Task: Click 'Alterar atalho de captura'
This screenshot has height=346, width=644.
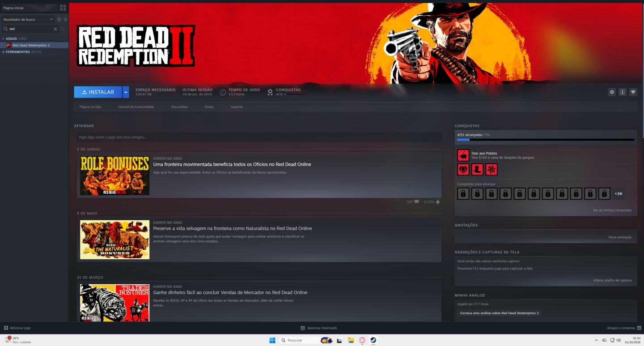Action: (x=612, y=280)
